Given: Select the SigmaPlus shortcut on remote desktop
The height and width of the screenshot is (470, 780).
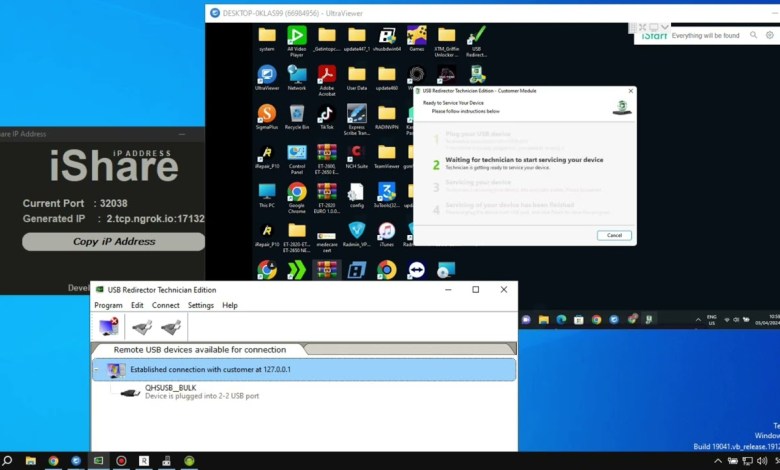Looking at the screenshot, I should [x=267, y=117].
